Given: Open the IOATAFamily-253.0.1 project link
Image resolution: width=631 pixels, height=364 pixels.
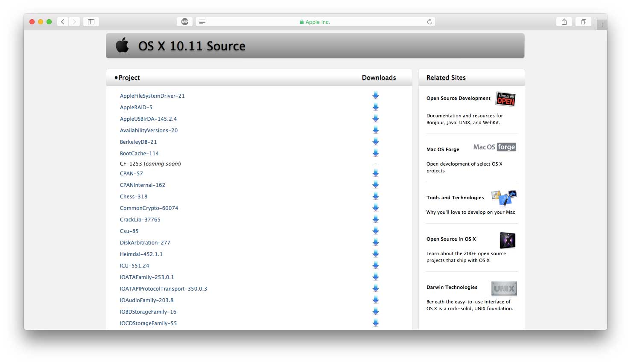Looking at the screenshot, I should pos(147,277).
